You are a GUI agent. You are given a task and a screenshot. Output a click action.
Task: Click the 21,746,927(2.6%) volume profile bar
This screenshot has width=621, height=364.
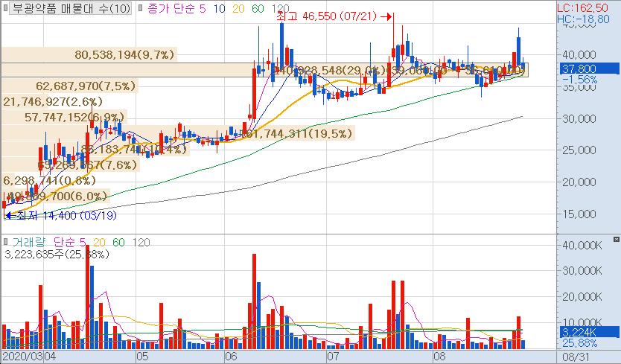[x=53, y=102]
